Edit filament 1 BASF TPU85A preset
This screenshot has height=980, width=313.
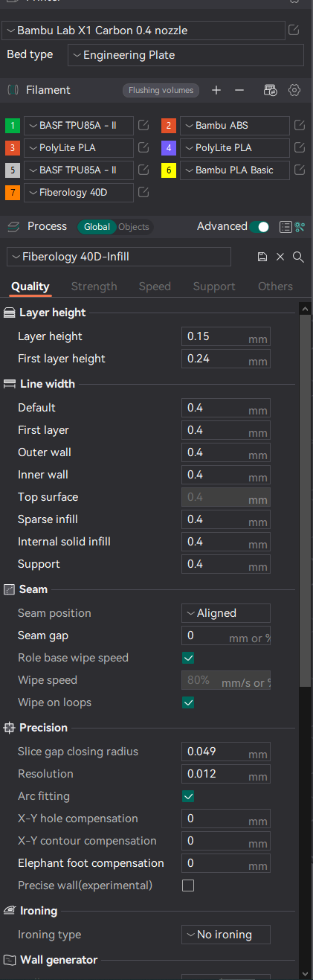[x=144, y=125]
